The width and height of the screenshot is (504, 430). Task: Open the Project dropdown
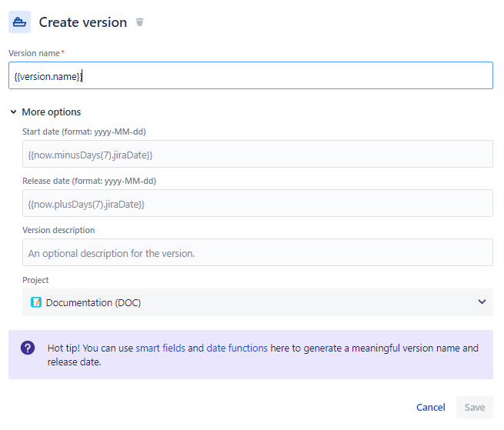click(258, 302)
